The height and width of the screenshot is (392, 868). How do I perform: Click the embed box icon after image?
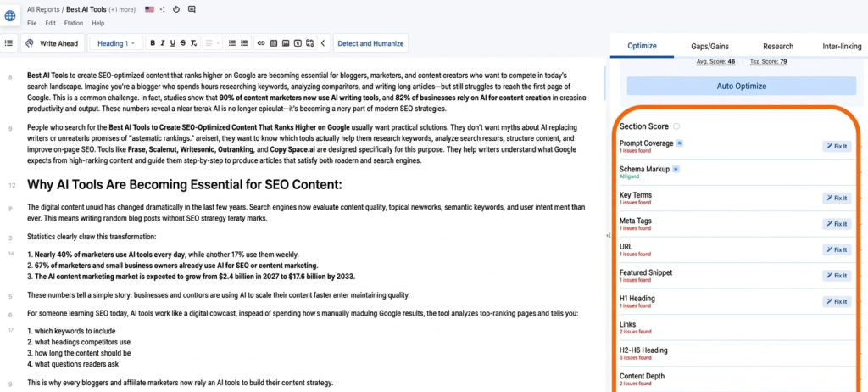tap(298, 43)
